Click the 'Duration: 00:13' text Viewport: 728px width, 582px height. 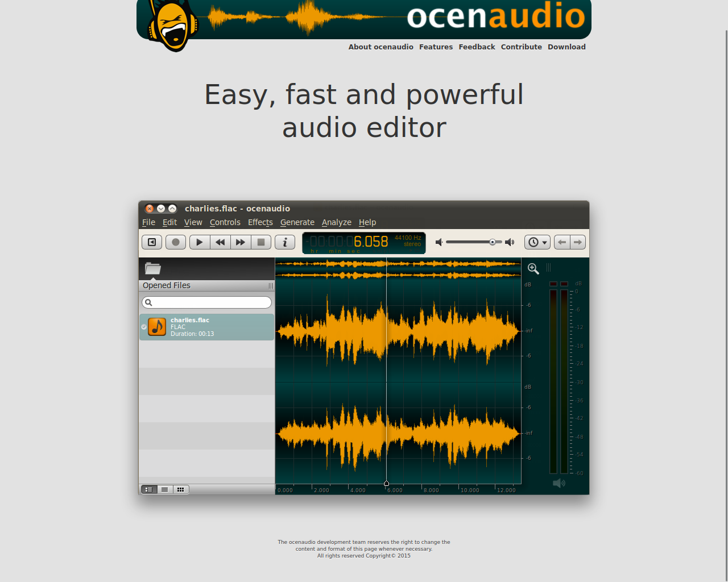(x=192, y=334)
